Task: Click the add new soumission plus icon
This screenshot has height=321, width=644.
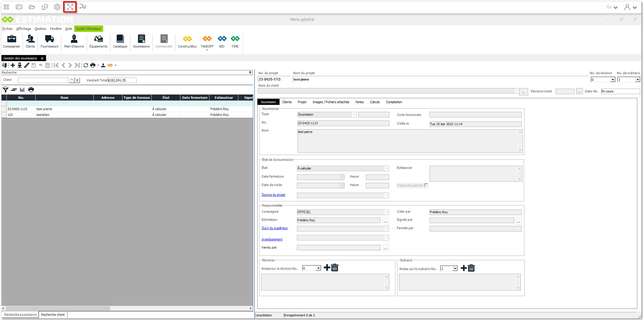Action: [x=13, y=65]
